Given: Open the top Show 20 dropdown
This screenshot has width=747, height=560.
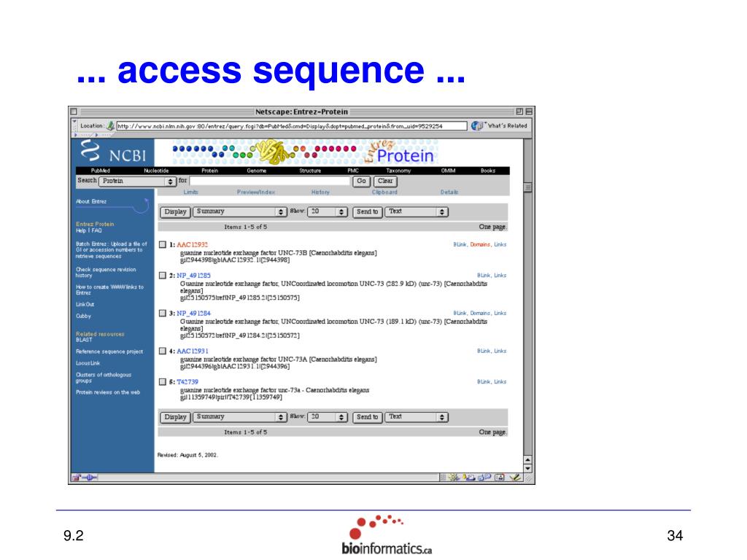Looking at the screenshot, I should tap(328, 212).
